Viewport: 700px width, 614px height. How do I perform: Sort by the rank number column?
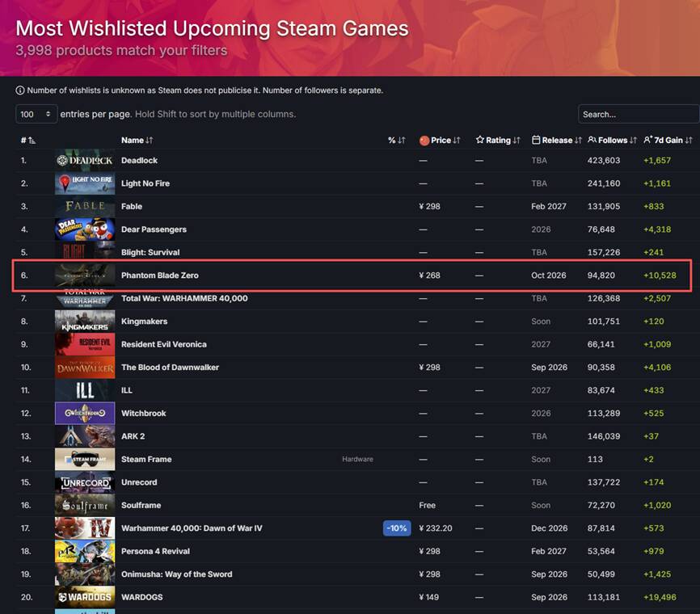click(x=28, y=140)
